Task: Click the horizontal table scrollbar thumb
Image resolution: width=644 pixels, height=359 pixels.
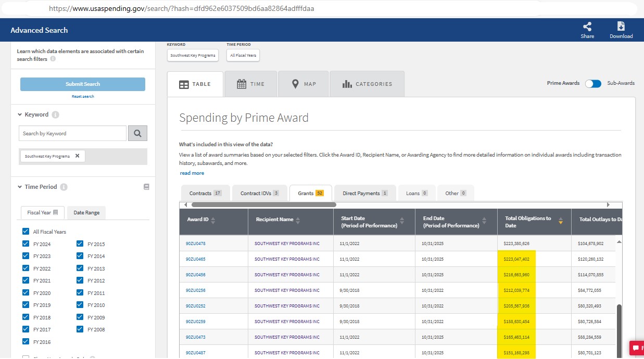Action: (263, 204)
